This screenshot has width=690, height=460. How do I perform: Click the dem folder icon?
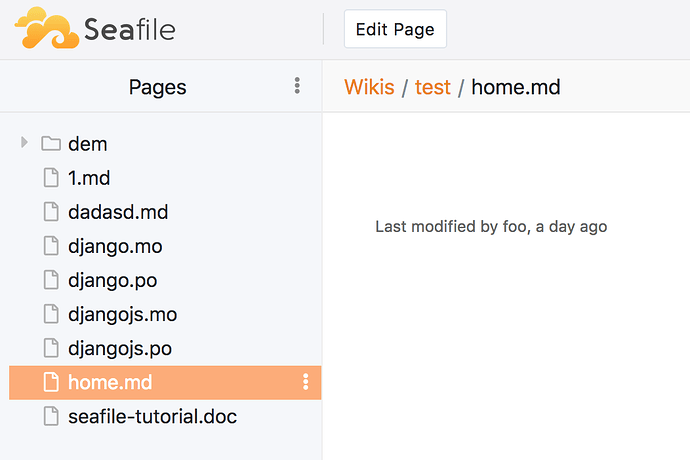(50, 144)
